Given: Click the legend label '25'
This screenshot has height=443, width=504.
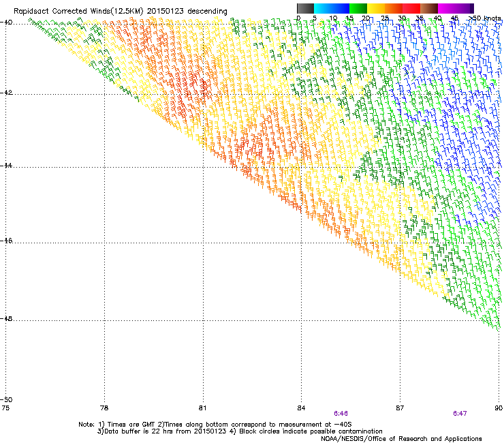Looking at the screenshot, I should pyautogui.click(x=384, y=18).
